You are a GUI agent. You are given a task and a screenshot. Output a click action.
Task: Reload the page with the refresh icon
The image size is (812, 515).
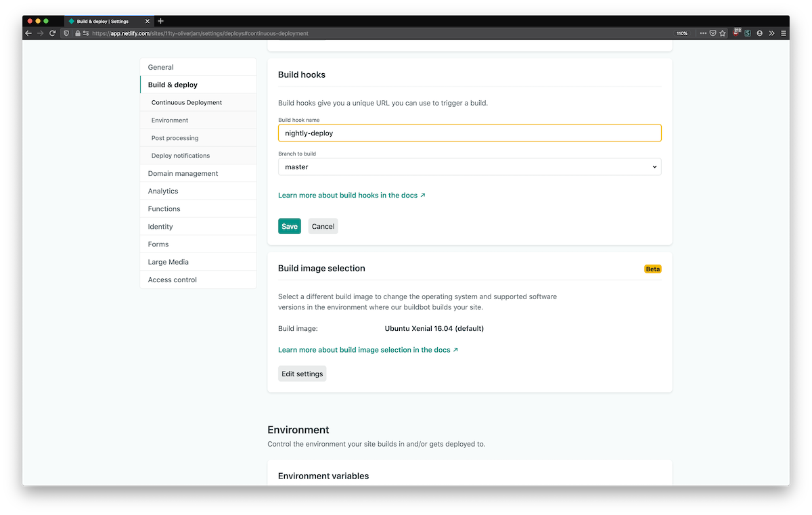52,33
